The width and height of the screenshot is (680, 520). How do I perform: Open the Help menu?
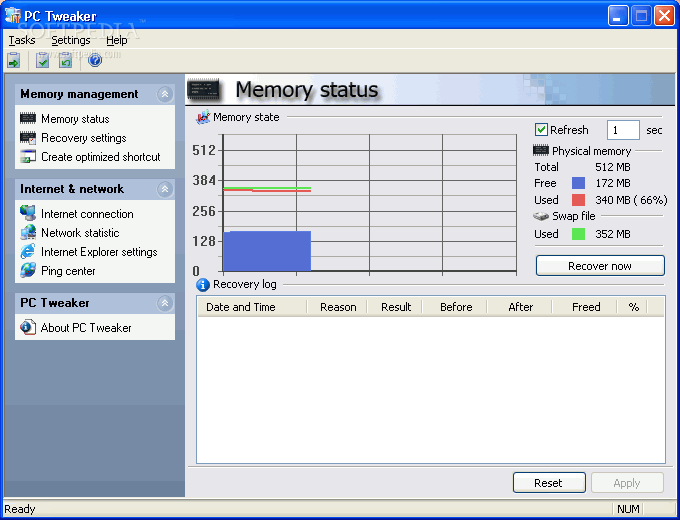(117, 40)
